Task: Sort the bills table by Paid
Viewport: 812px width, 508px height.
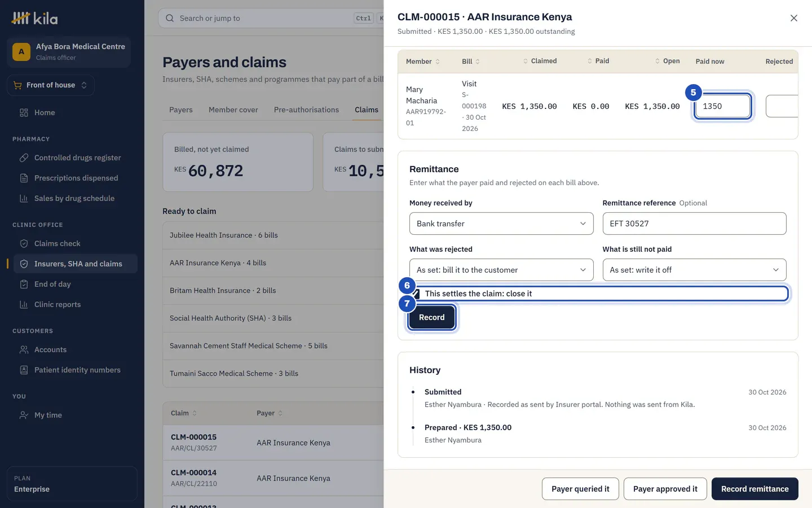Action: click(x=598, y=61)
